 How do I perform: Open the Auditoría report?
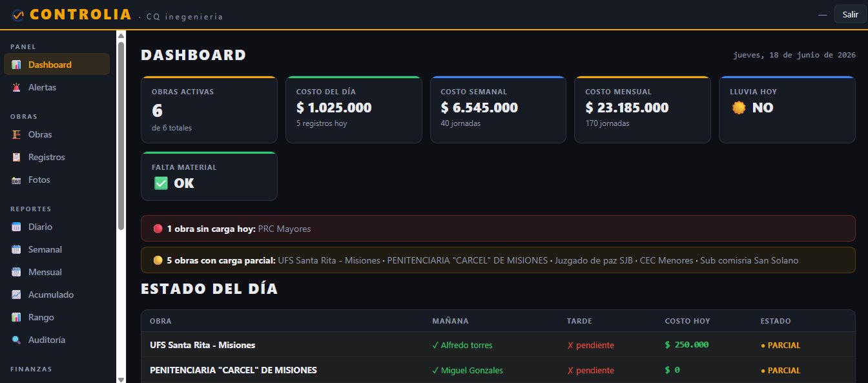pos(57,340)
